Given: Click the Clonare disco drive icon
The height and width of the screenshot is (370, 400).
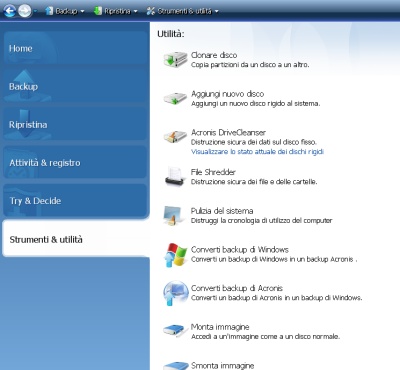Looking at the screenshot, I should pyautogui.click(x=175, y=60).
